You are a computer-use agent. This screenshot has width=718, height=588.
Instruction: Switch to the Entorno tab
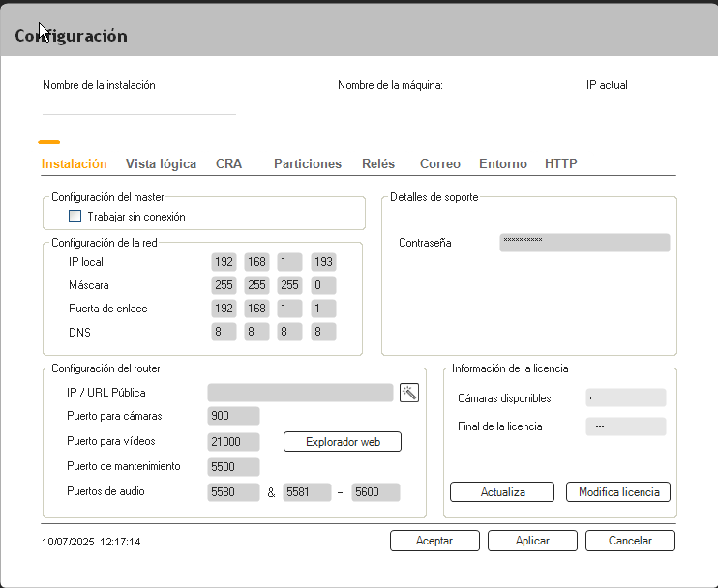click(x=503, y=164)
